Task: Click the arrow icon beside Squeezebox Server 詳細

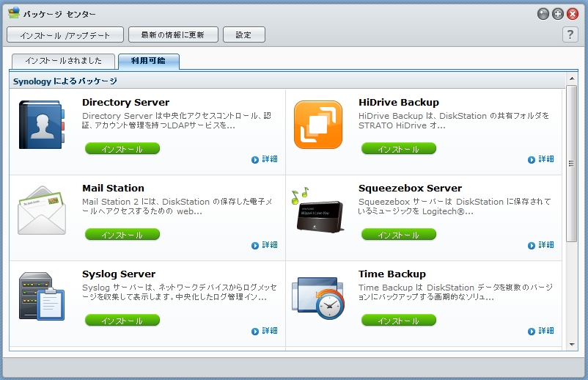Action: tap(532, 246)
